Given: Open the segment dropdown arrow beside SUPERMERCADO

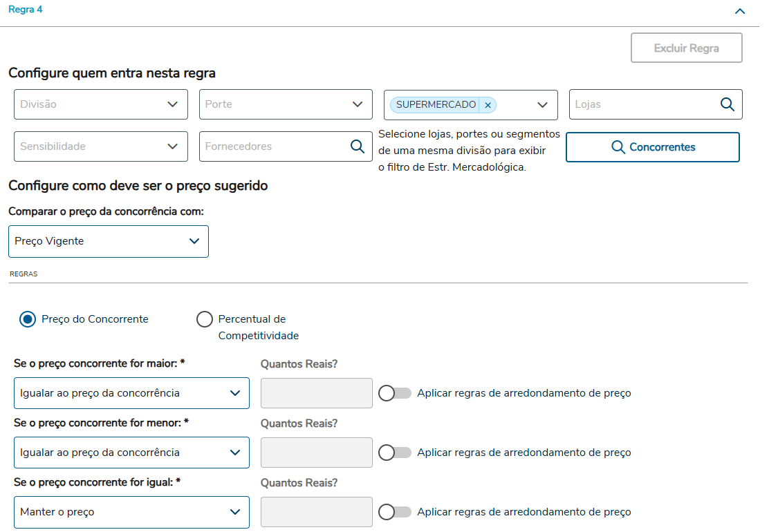Looking at the screenshot, I should (542, 105).
